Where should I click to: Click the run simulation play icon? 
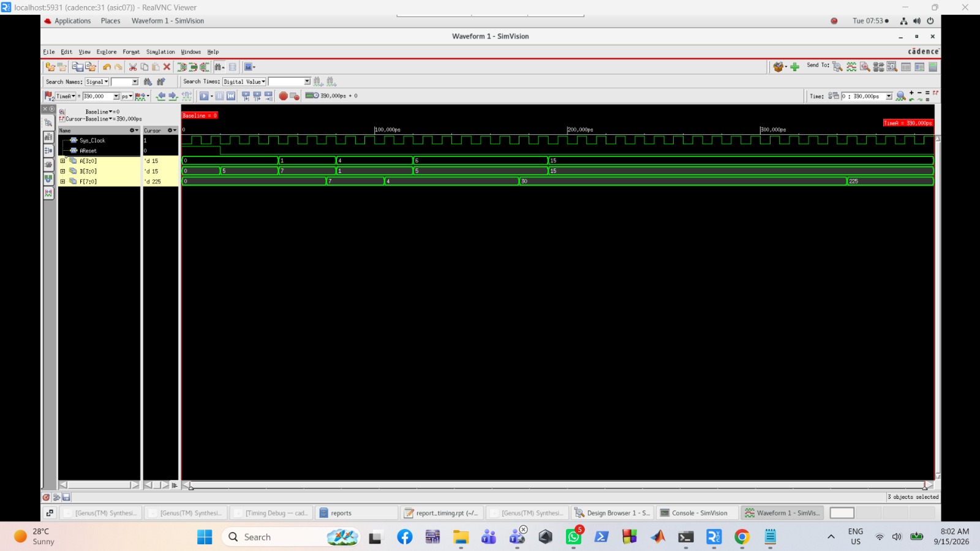pyautogui.click(x=204, y=96)
